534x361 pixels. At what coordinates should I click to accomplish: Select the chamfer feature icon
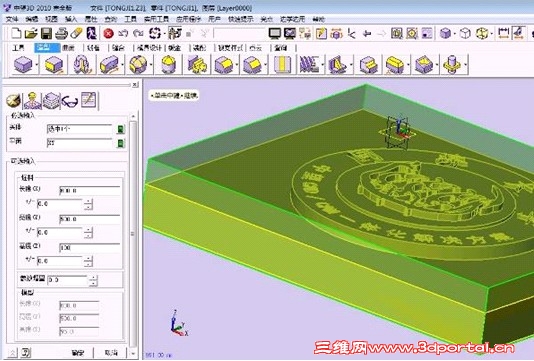click(252, 65)
